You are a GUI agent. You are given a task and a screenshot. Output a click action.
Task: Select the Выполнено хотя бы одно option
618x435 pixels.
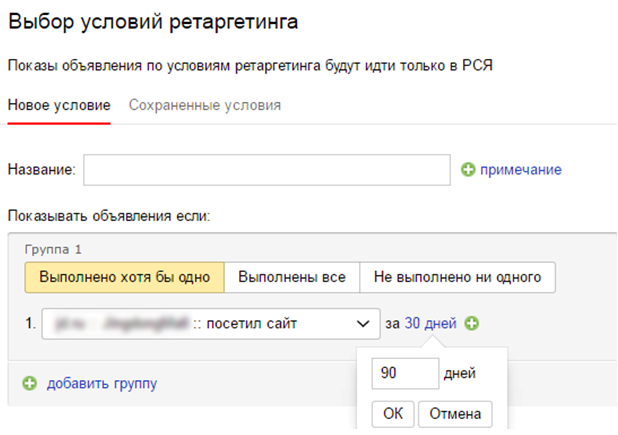(124, 277)
